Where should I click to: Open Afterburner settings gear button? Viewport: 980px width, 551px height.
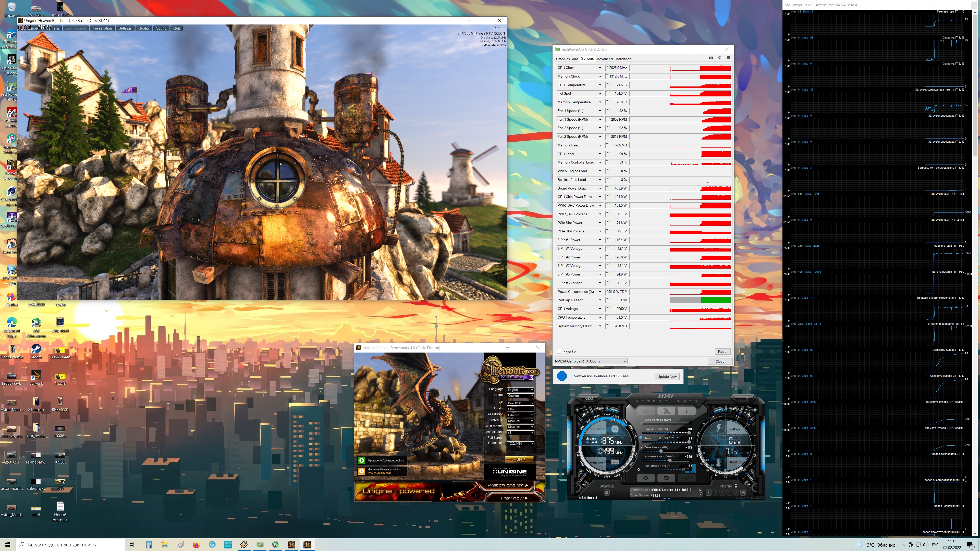point(646,478)
